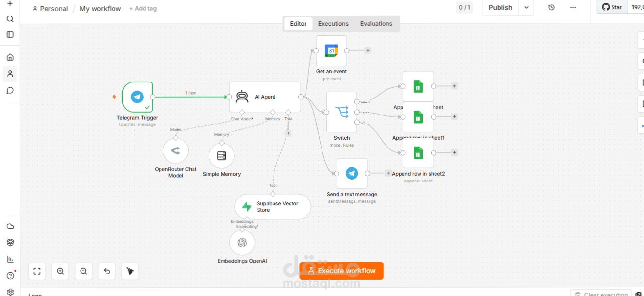Open the help question mark icon
The height and width of the screenshot is (296, 644).
tap(10, 276)
